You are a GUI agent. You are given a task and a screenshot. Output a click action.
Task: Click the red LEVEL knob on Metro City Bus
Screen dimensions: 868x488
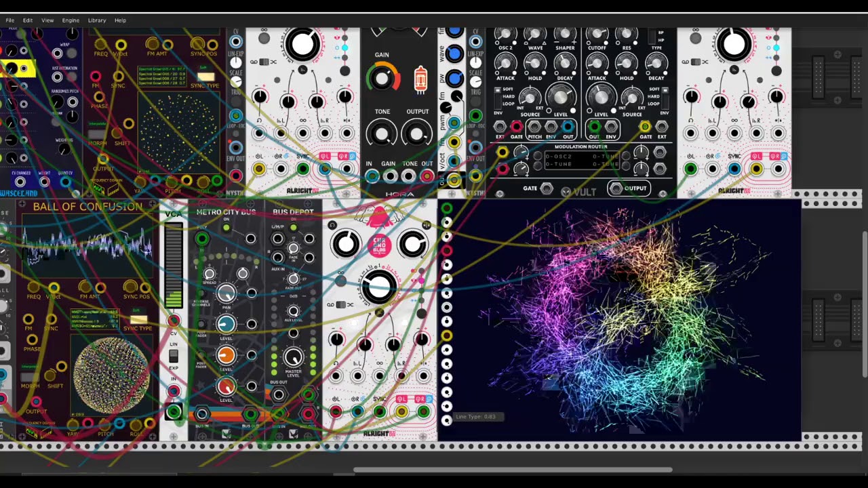tap(226, 386)
